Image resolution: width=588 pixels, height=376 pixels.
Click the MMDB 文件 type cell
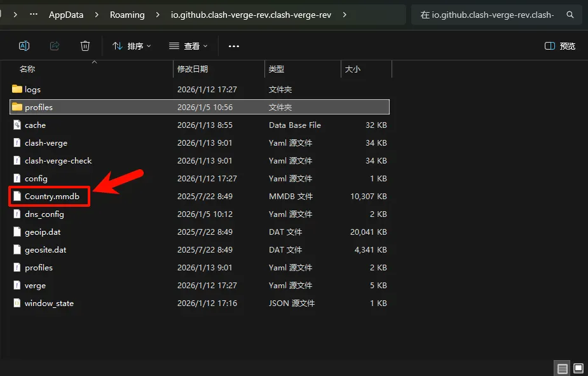click(x=291, y=196)
